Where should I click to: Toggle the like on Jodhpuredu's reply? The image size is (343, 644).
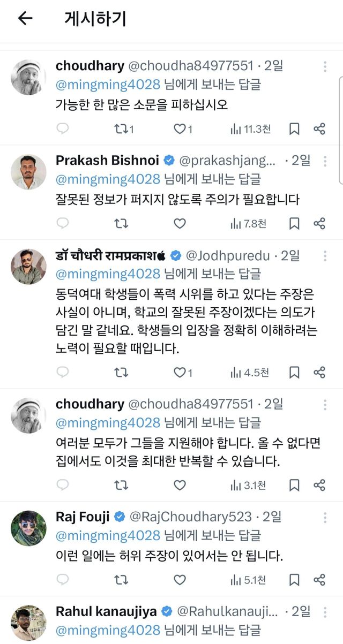pyautogui.click(x=179, y=371)
